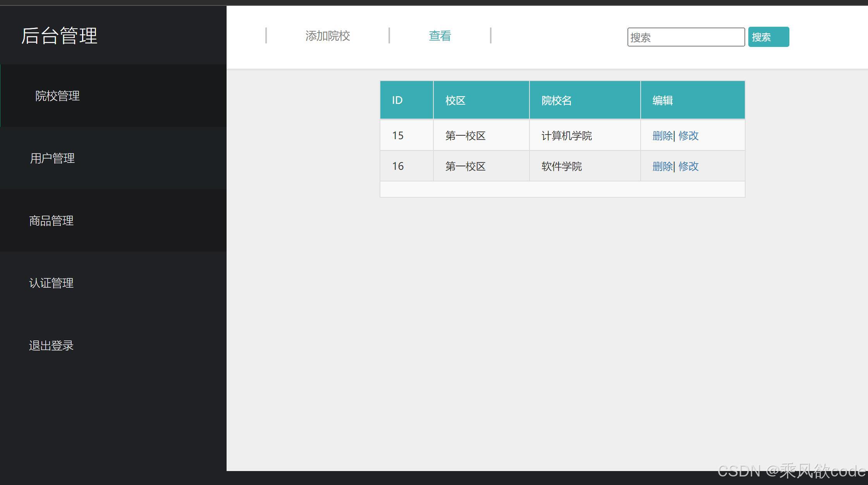Switch to the 查看 tab
This screenshot has height=485, width=868.
440,36
